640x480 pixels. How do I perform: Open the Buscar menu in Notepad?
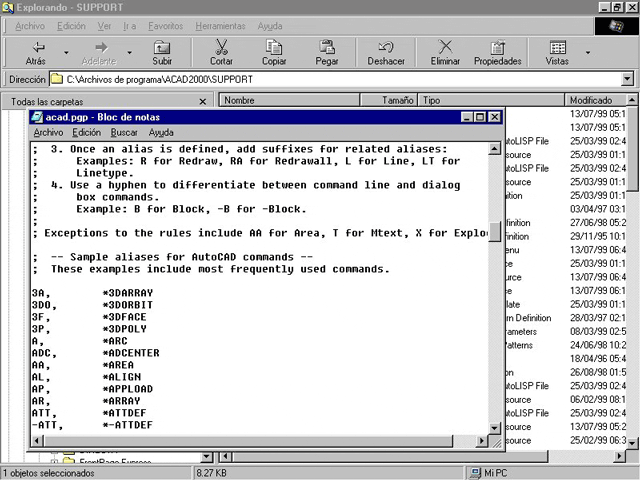124,132
